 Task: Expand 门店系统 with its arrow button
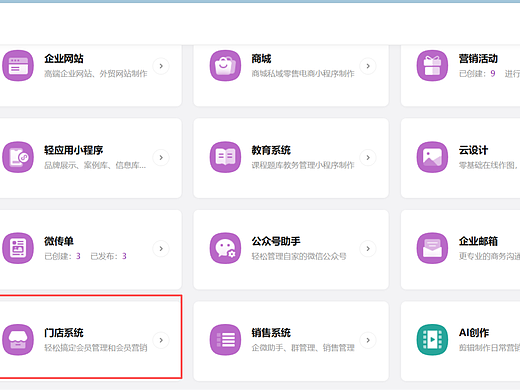pos(161,340)
